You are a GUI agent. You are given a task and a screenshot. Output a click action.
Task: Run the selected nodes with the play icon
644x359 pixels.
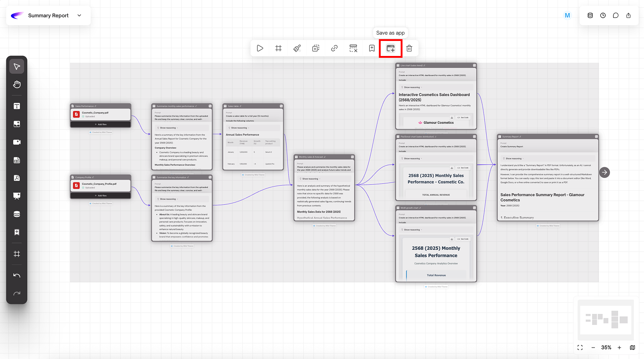pos(260,48)
